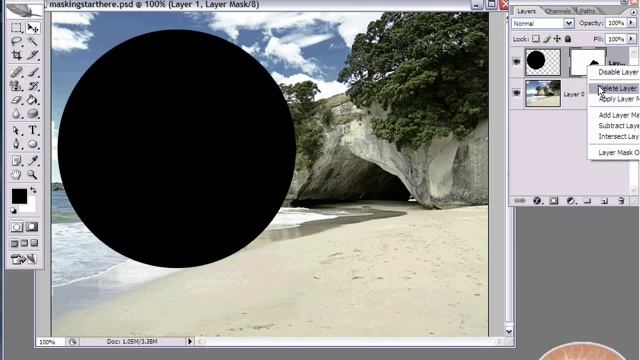This screenshot has height=360, width=640.
Task: Select the Move tool
Action: click(32, 28)
